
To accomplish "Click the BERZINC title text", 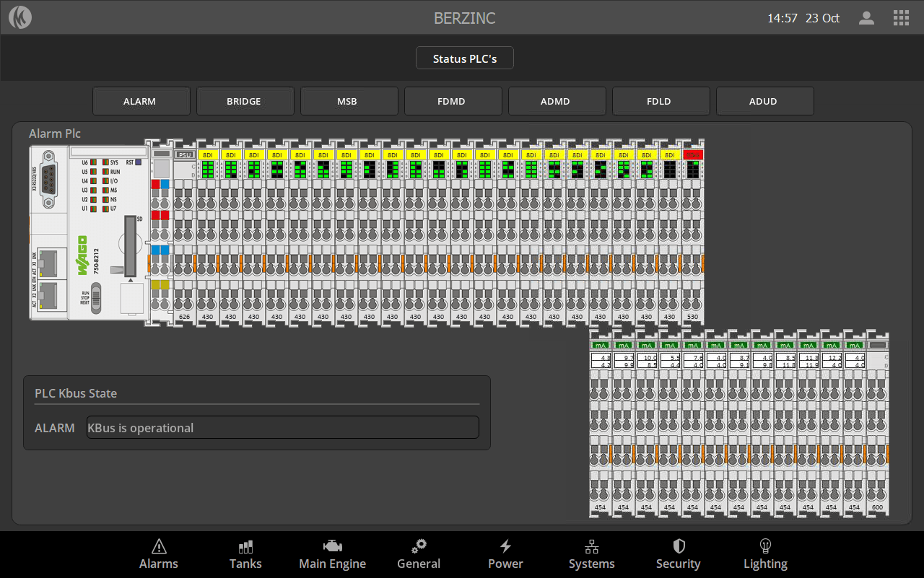I will [465, 18].
